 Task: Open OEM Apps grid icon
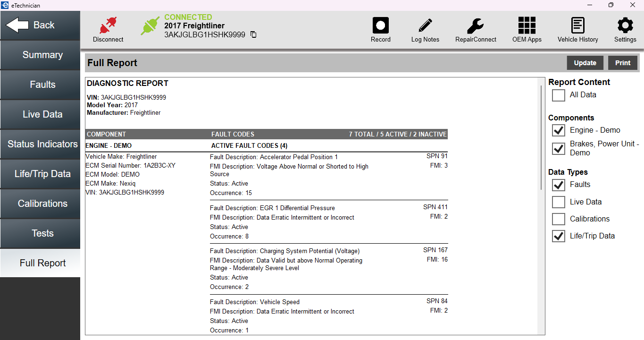527,25
